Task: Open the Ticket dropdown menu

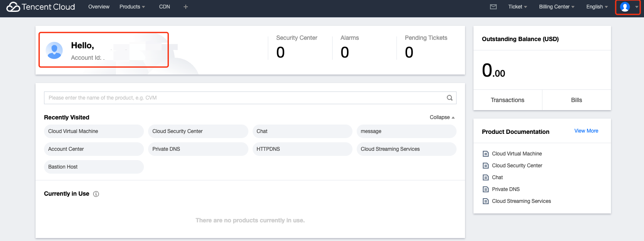Action: pos(517,7)
